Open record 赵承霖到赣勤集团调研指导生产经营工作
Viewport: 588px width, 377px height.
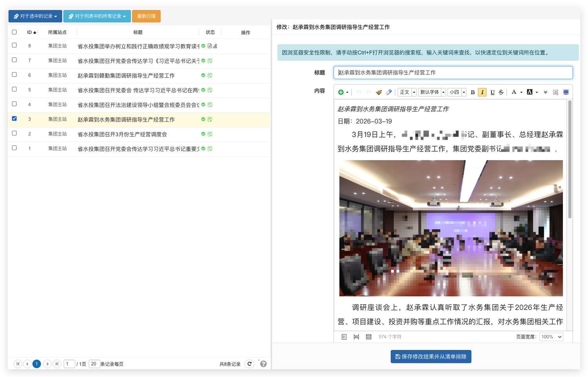click(x=126, y=76)
